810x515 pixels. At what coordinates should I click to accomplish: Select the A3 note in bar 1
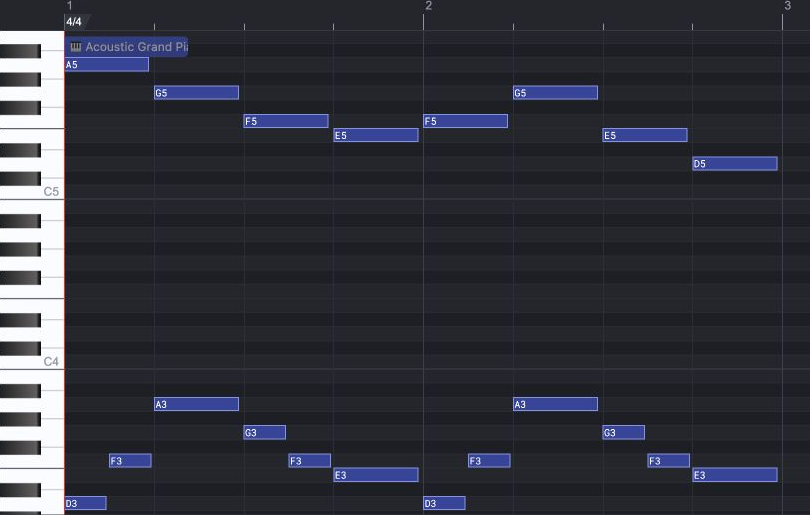(196, 404)
